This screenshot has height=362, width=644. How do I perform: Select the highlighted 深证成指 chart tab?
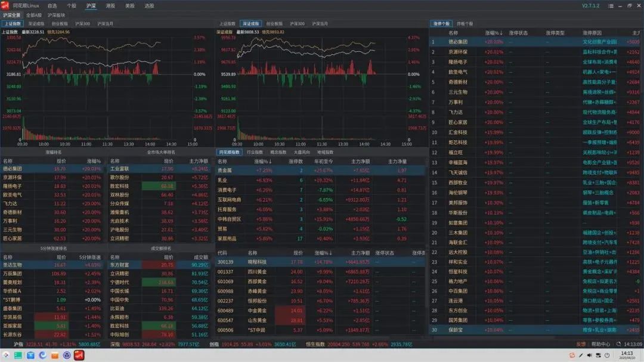point(250,24)
